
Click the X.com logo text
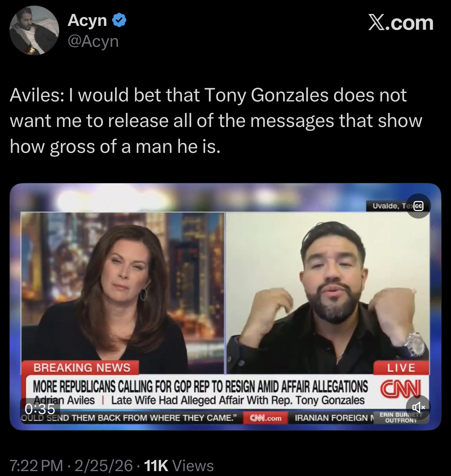point(401,23)
